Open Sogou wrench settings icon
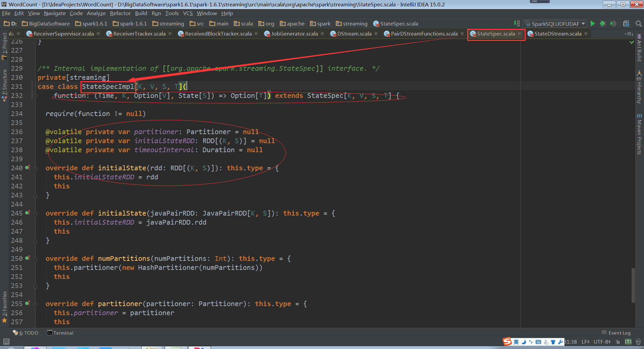The width and height of the screenshot is (644, 349). pos(560,342)
